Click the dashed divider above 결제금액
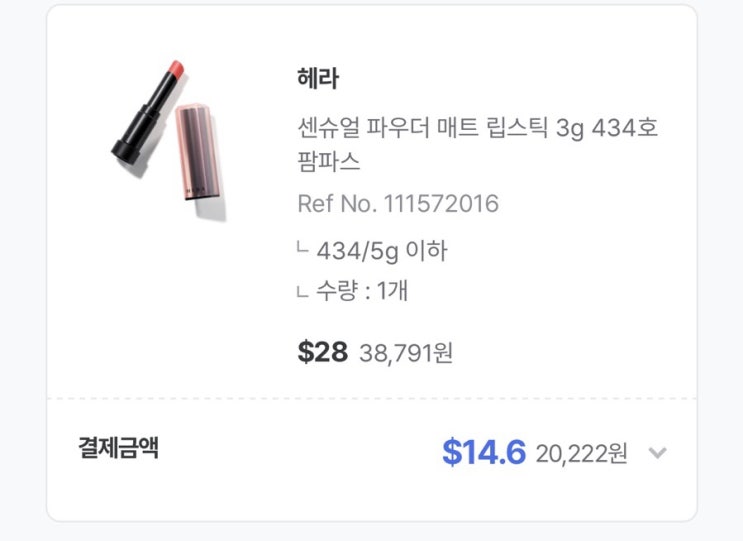 [371, 399]
